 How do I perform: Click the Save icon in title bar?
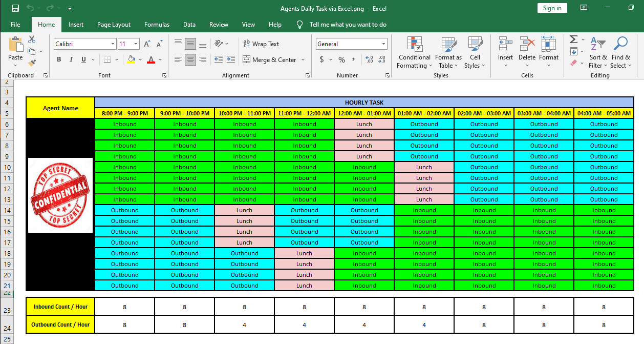(x=15, y=8)
